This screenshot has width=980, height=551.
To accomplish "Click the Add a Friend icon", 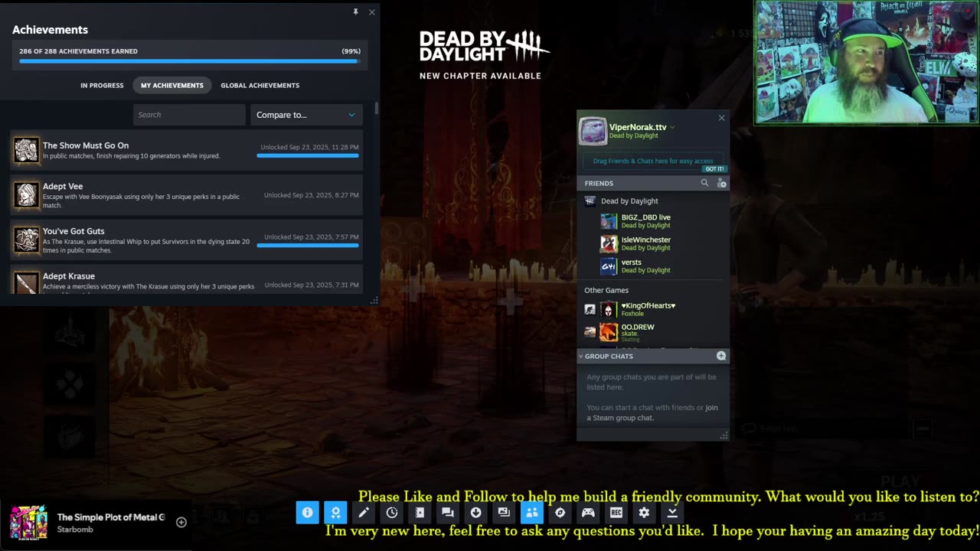I will [x=721, y=183].
